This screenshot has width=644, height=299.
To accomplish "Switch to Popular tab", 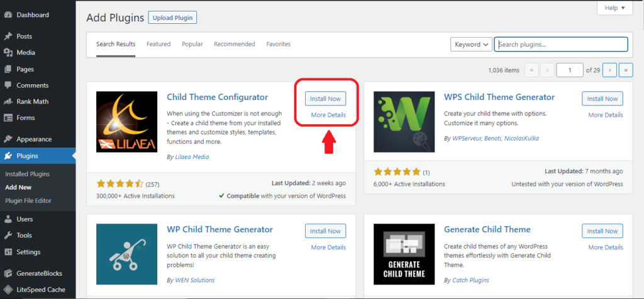I will pyautogui.click(x=192, y=44).
